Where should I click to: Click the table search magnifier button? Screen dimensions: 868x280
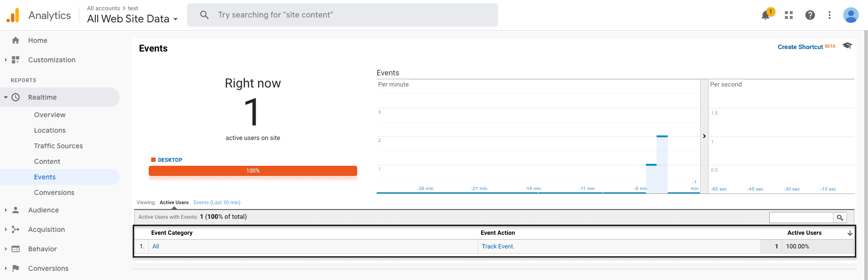(840, 218)
